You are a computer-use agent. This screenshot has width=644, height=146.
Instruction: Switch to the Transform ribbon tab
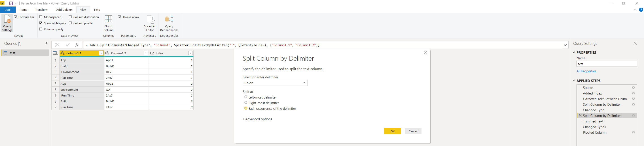tap(42, 10)
